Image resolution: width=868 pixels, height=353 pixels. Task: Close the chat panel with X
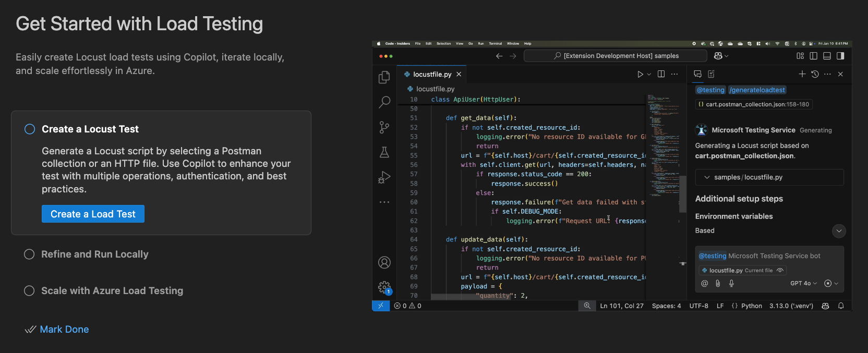point(840,74)
